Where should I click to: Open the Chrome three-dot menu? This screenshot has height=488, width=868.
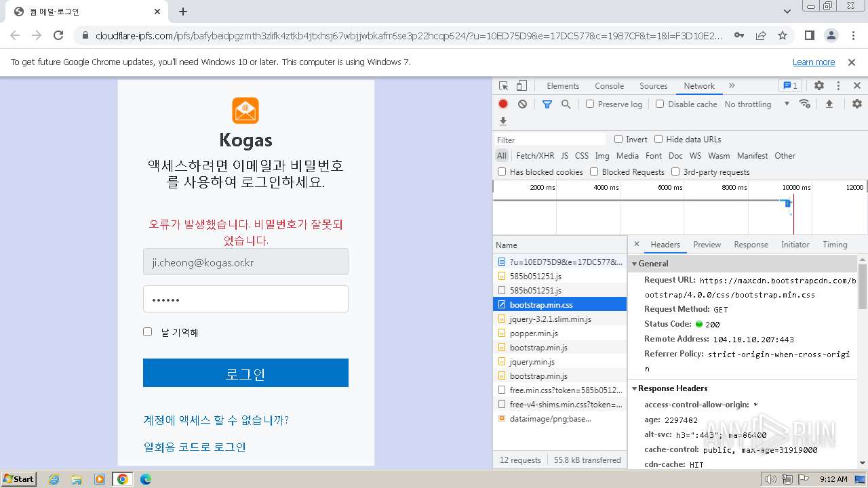click(852, 35)
